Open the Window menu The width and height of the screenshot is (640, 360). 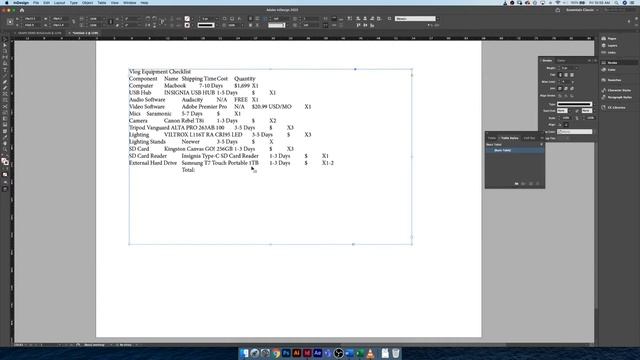[x=130, y=2]
